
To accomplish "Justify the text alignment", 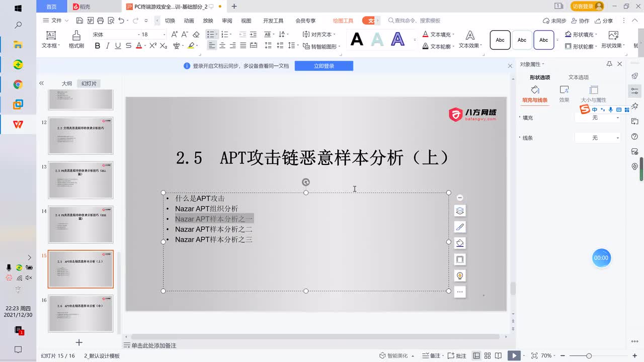I will coord(243,45).
